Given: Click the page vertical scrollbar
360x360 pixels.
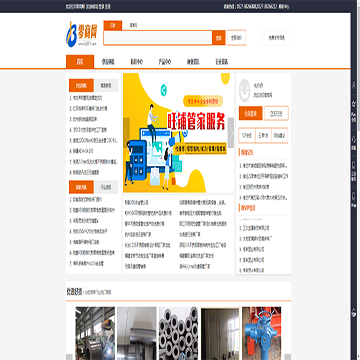Looking at the screenshot, I should (x=358, y=180).
